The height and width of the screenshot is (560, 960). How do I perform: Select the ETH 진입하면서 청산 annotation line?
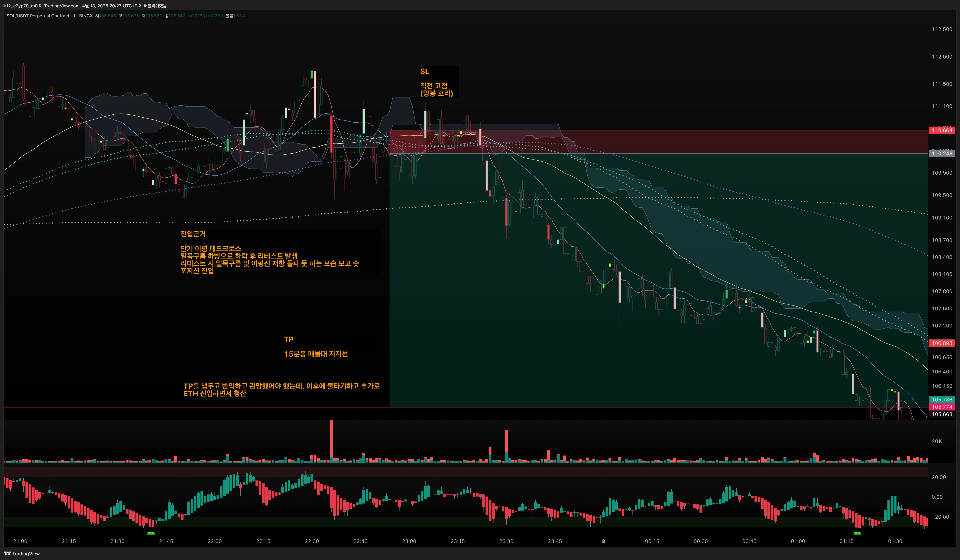coord(215,394)
